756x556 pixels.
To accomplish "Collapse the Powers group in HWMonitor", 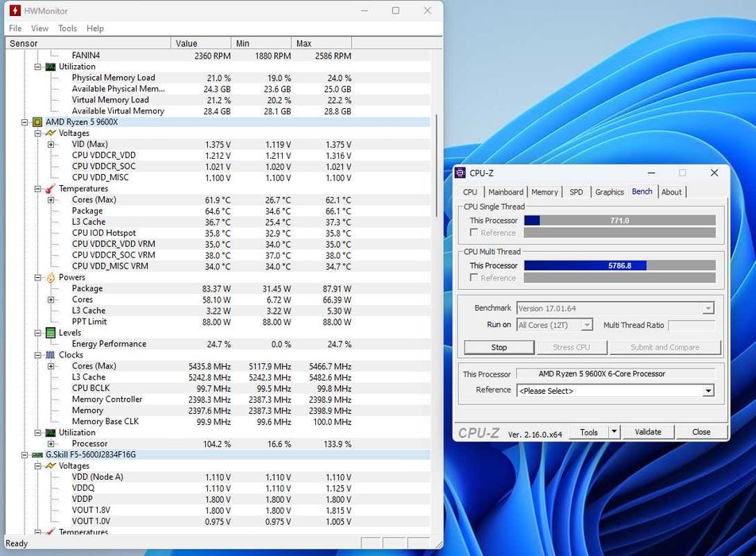I will (37, 277).
